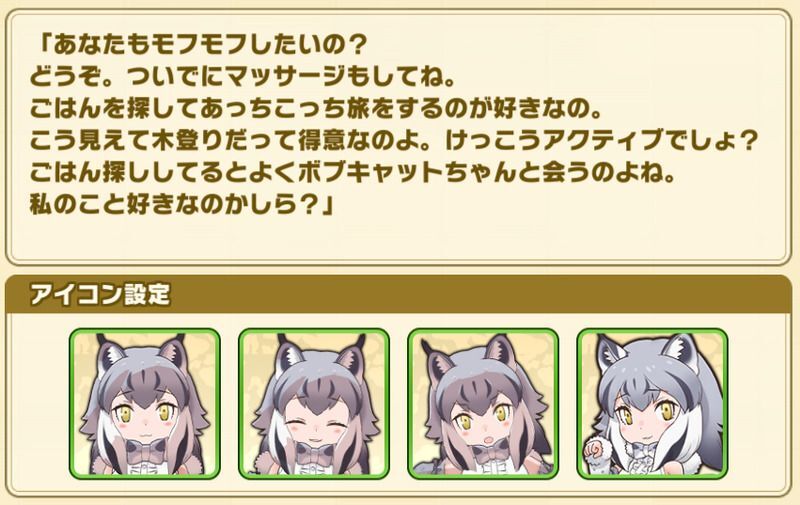Viewport: 800px width, 505px height.
Task: Pick the surprised open-mouth character icon
Action: (x=483, y=404)
